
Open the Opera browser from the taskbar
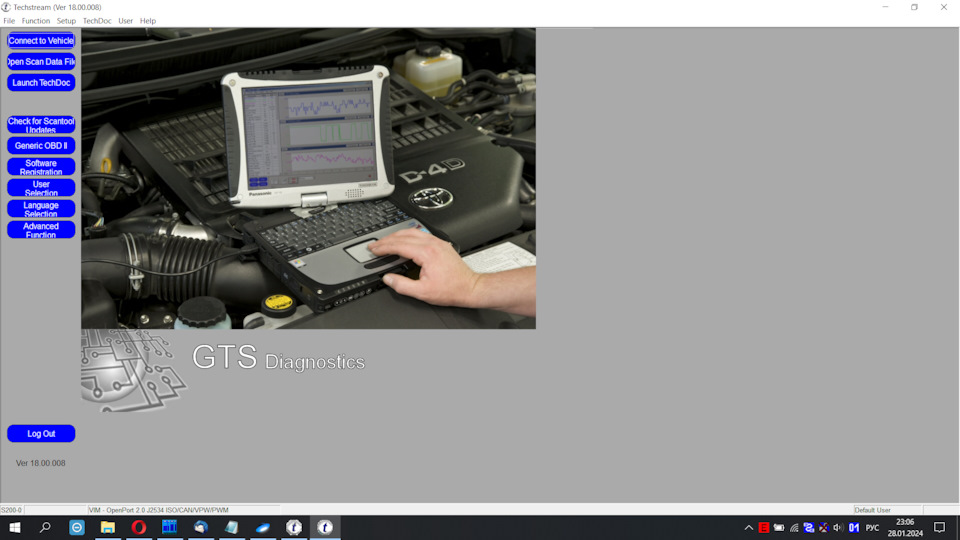(139, 527)
